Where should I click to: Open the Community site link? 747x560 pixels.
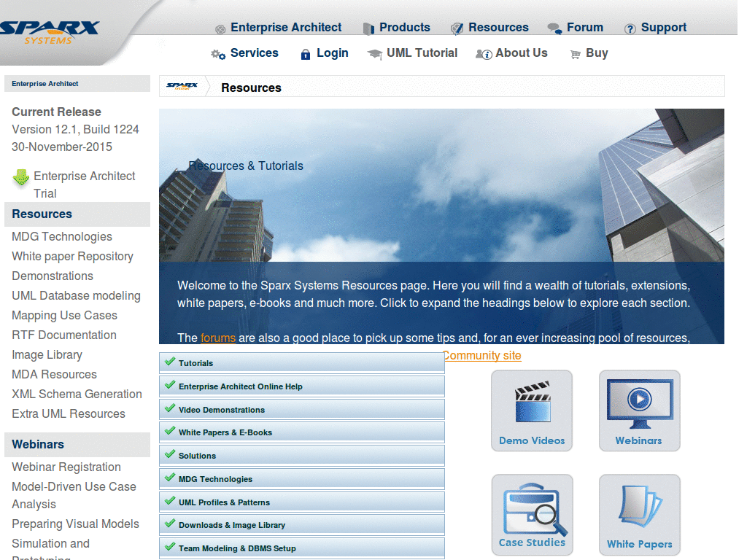click(481, 356)
